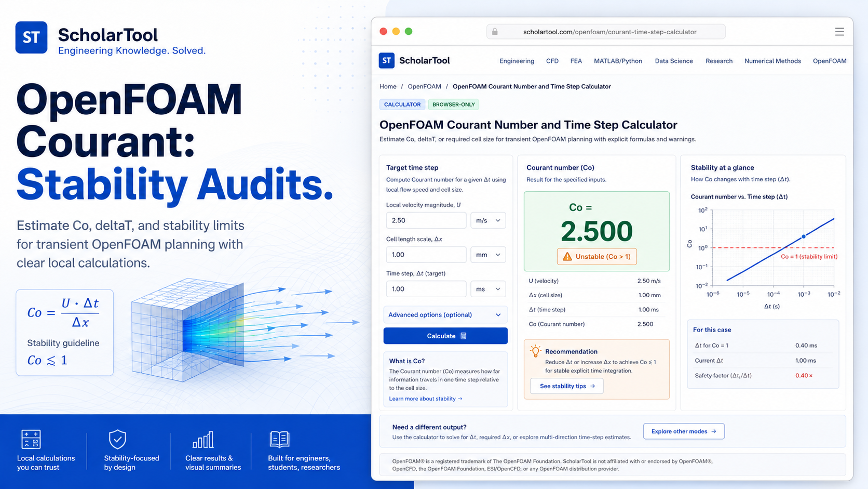
Task: Click the Unstable warning triangle icon
Action: tap(567, 256)
